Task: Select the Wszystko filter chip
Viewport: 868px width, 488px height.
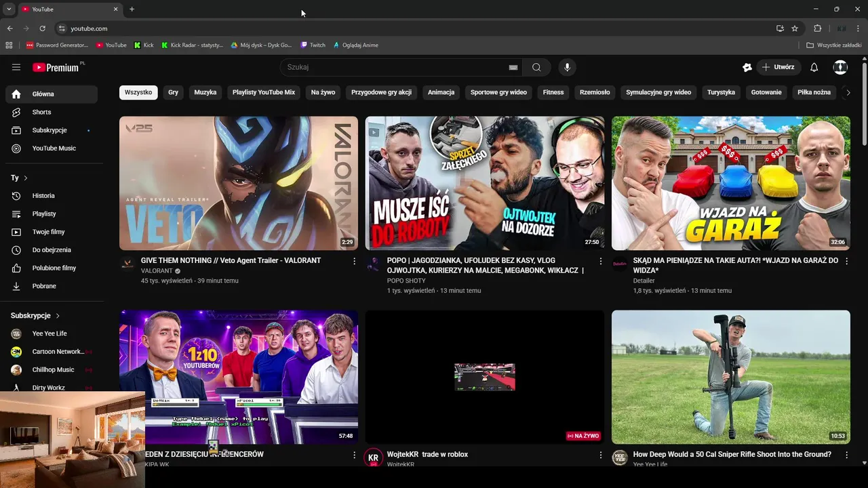Action: click(138, 92)
